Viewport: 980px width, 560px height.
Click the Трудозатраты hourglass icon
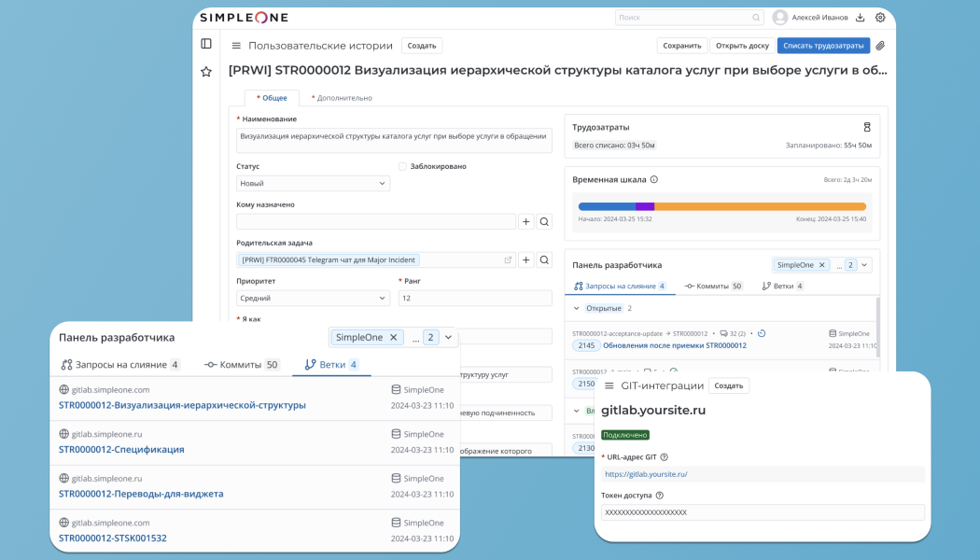[x=867, y=126]
